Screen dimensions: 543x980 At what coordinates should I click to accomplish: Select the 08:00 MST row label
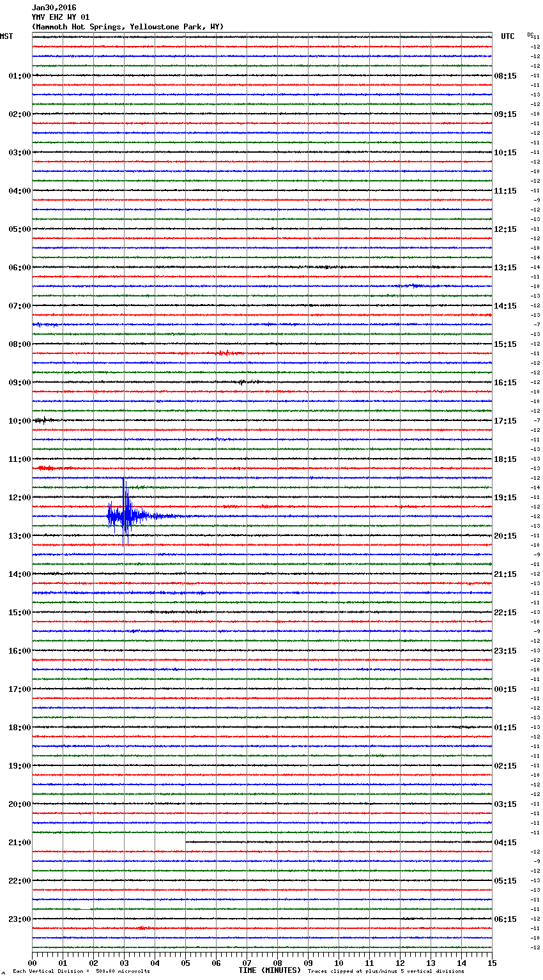point(20,344)
